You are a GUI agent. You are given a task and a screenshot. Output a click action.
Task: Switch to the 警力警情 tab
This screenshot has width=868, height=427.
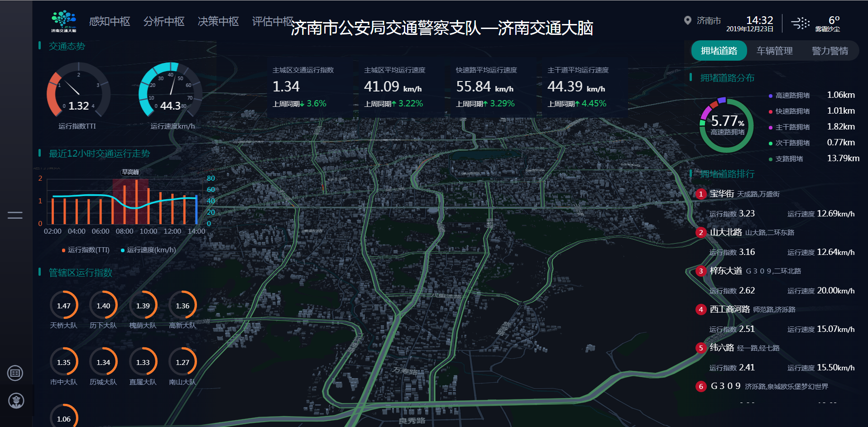[830, 51]
